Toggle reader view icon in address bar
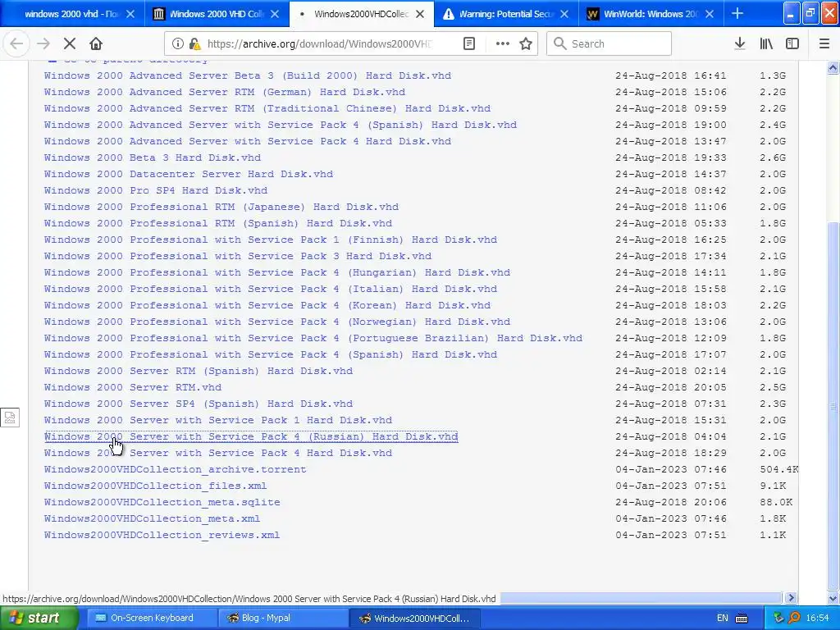Viewport: 840px width, 630px height. (469, 43)
